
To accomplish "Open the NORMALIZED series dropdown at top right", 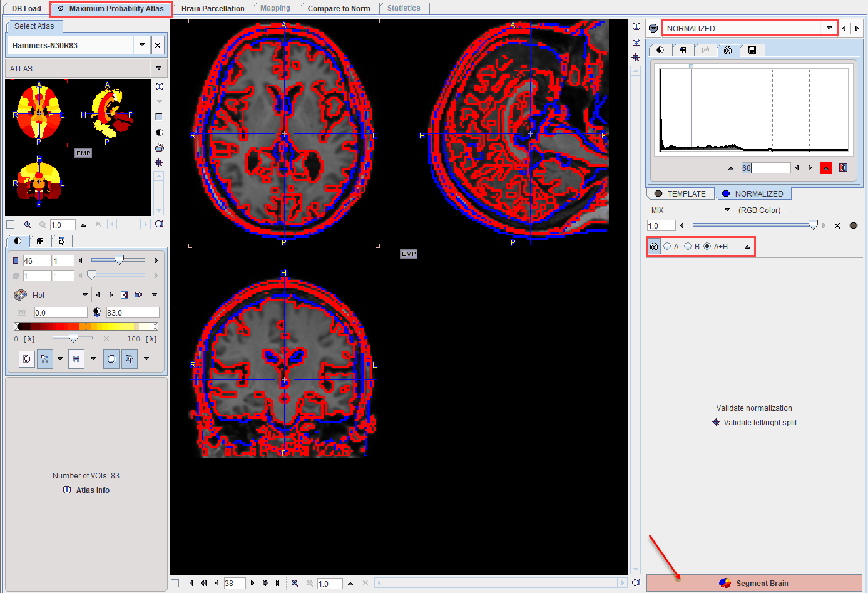I will point(829,28).
